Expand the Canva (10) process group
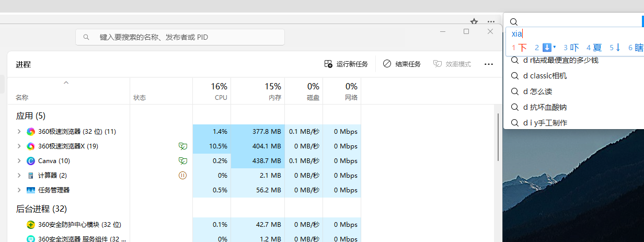This screenshot has width=644, height=242. 19,161
